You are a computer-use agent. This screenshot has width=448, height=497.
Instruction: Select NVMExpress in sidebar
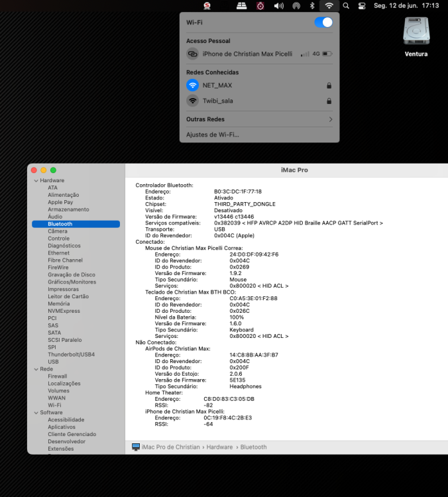point(64,311)
